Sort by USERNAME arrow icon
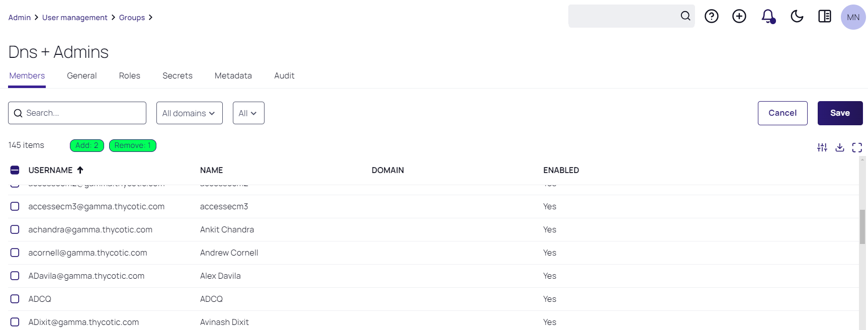 (80, 170)
